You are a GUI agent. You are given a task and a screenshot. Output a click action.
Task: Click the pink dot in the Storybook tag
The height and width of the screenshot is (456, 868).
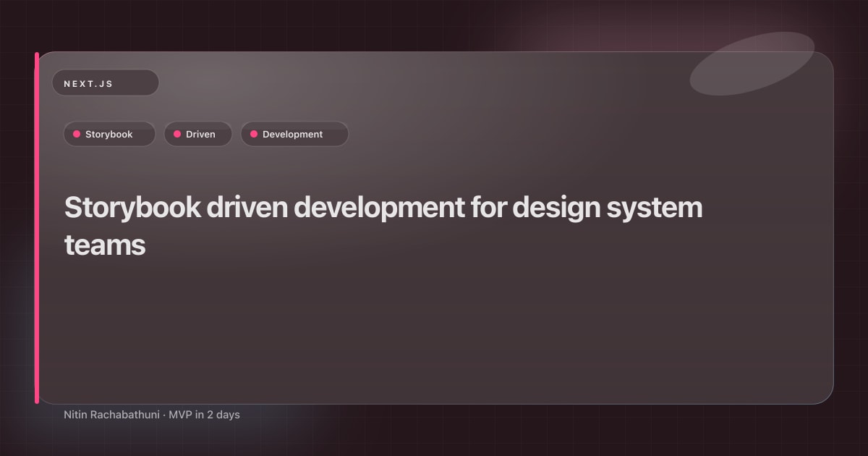tap(77, 134)
